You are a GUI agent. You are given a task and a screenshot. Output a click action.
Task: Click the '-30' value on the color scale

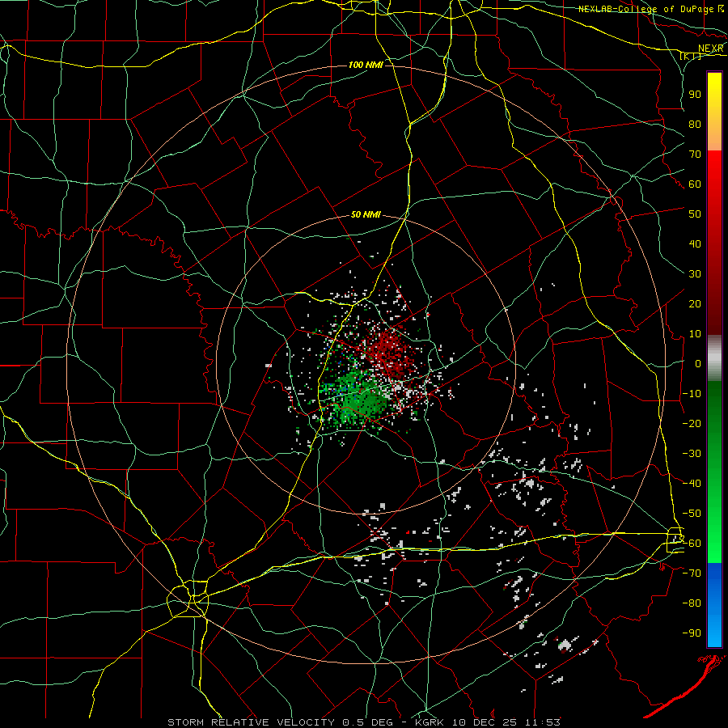pos(692,454)
